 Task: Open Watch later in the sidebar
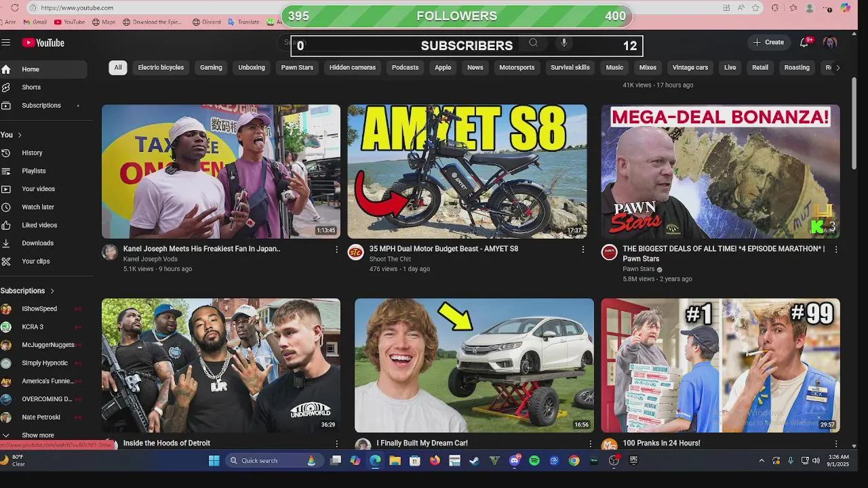(x=38, y=207)
